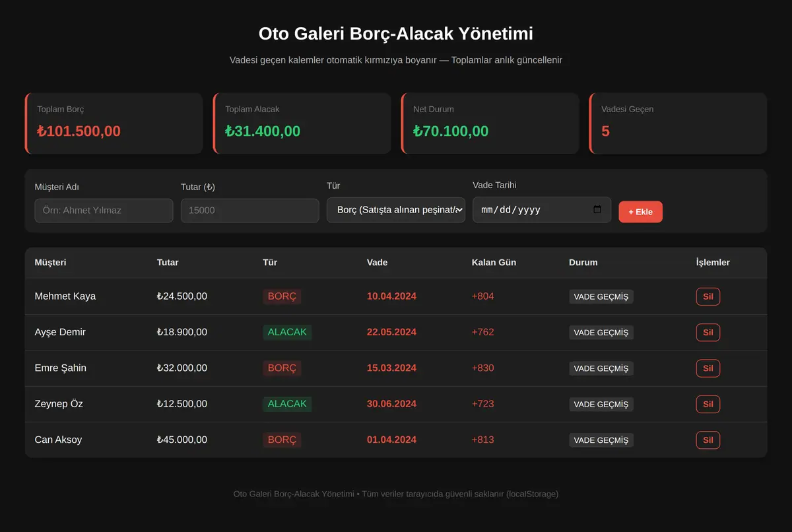The width and height of the screenshot is (792, 532).
Task: Click the total ₺31.400,00 value
Action: pos(263,131)
